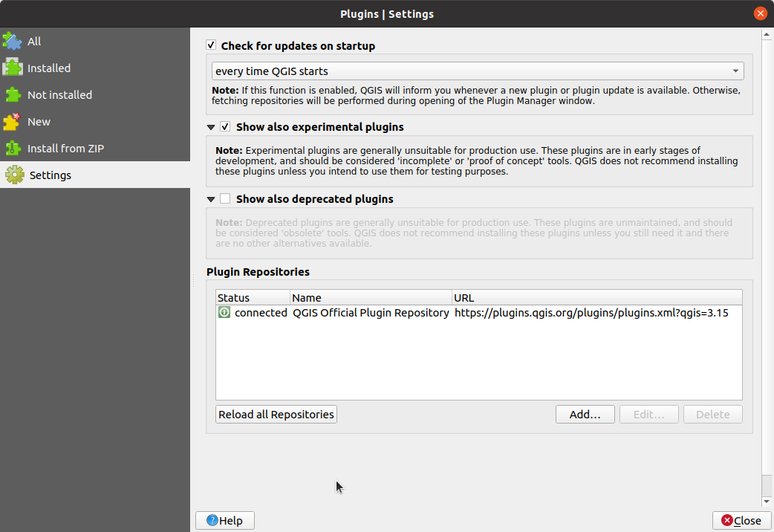Image resolution: width=774 pixels, height=532 pixels.
Task: Open the Help documentation
Action: (x=225, y=521)
